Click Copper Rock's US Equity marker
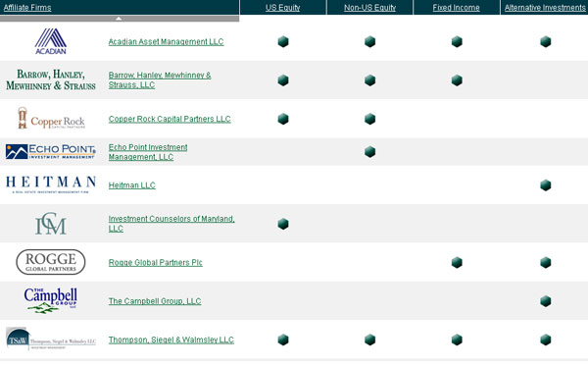The width and height of the screenshot is (588, 367). pos(283,119)
